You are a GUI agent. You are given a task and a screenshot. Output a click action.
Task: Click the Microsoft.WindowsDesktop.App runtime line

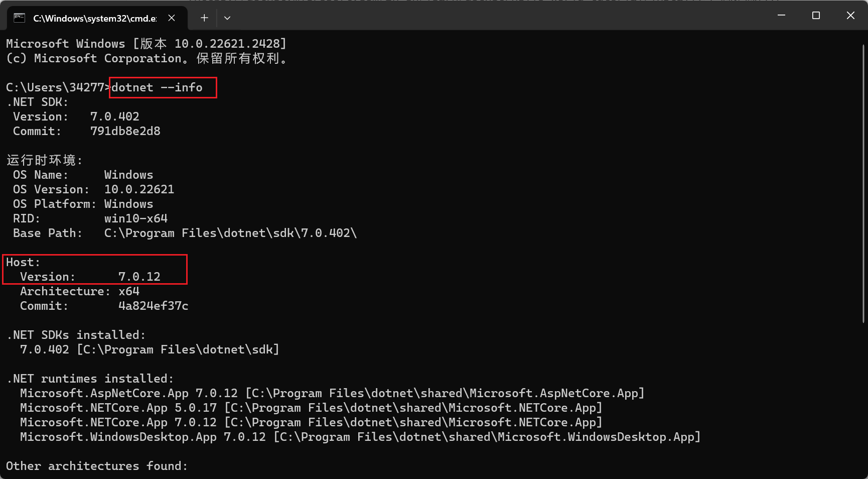pyautogui.click(x=359, y=437)
